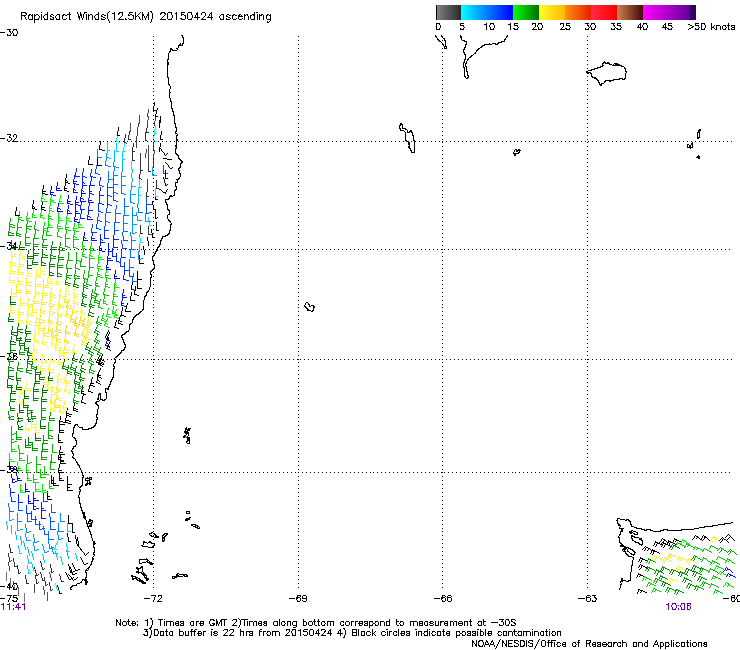Click the brown 35-40 knots legend swatch

(x=630, y=12)
